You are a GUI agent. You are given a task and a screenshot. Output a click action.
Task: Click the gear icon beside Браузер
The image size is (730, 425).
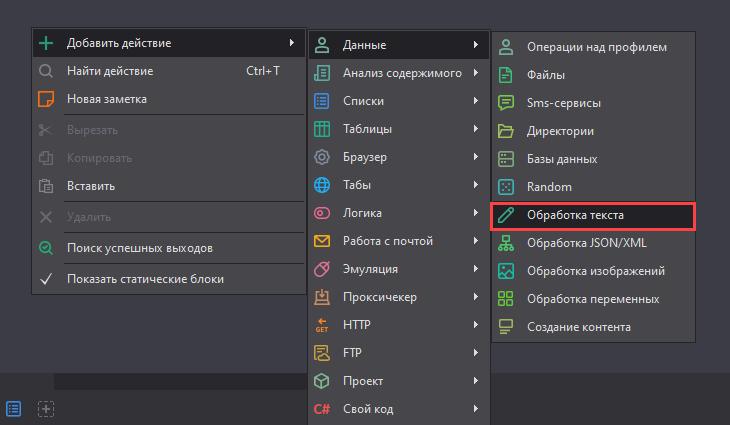322,157
